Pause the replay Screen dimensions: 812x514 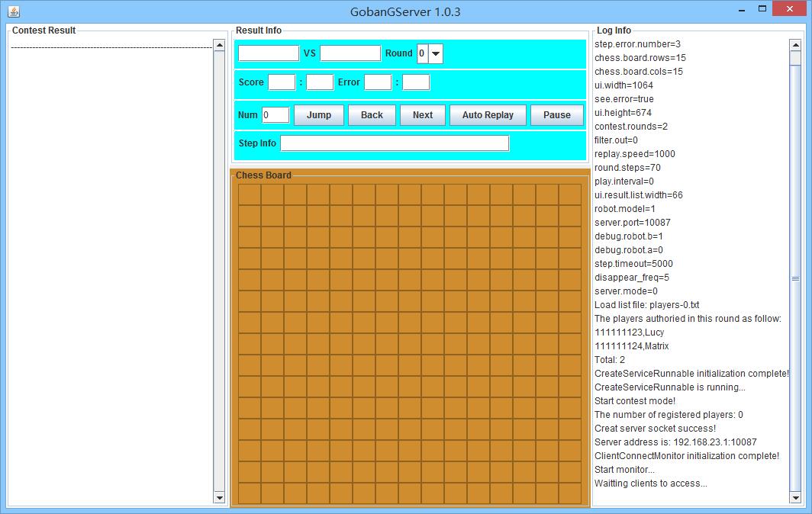pos(556,115)
